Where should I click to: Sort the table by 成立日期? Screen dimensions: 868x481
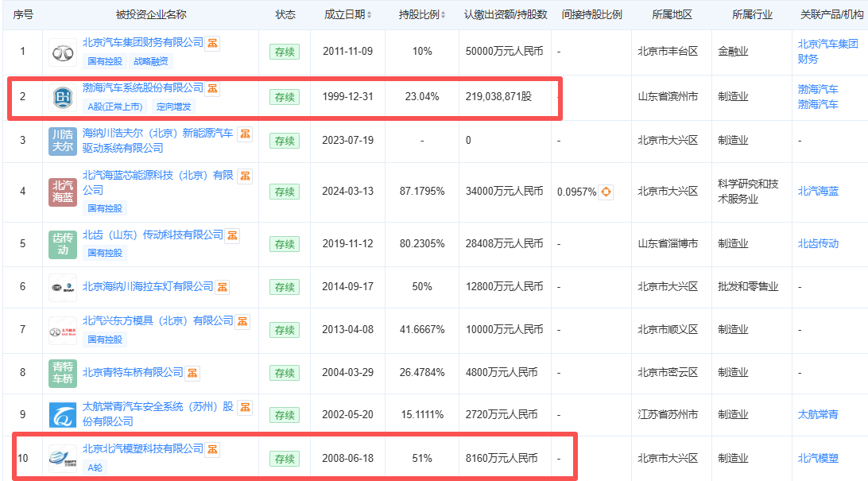[349, 15]
